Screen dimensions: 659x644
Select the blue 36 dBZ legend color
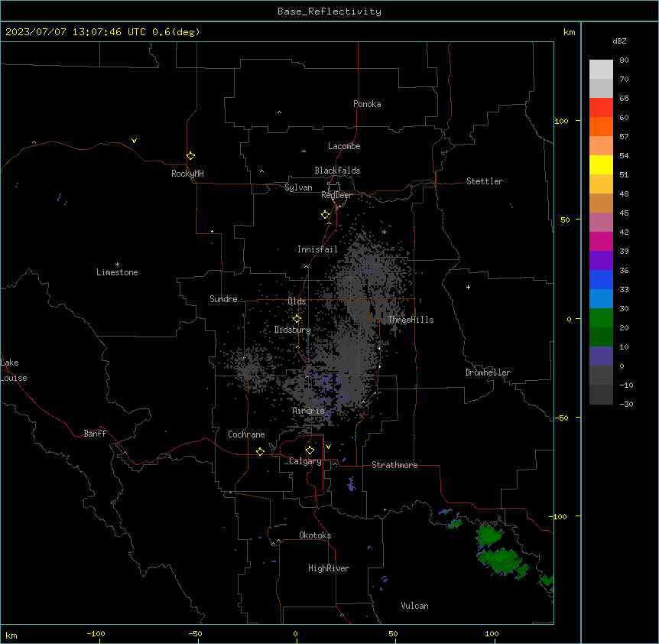[x=601, y=279]
